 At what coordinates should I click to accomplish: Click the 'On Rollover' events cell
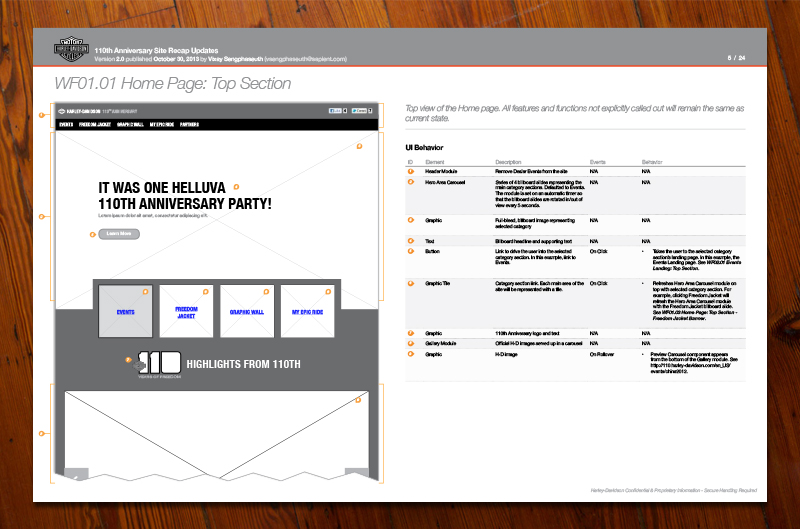pos(602,354)
